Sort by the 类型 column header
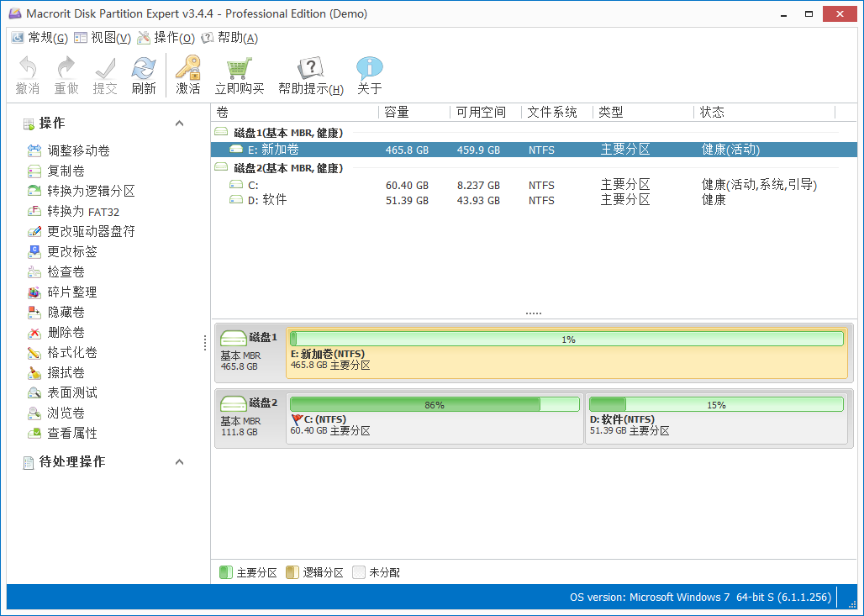The height and width of the screenshot is (616, 864). tap(643, 113)
